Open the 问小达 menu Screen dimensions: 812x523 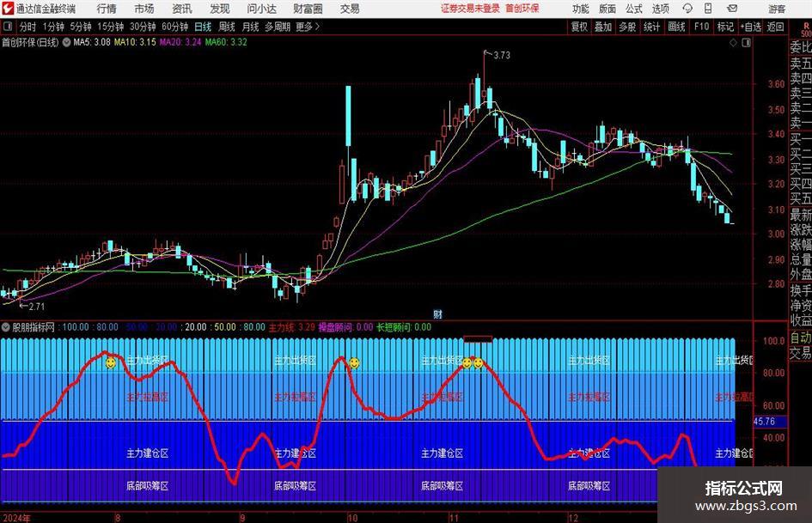click(261, 9)
